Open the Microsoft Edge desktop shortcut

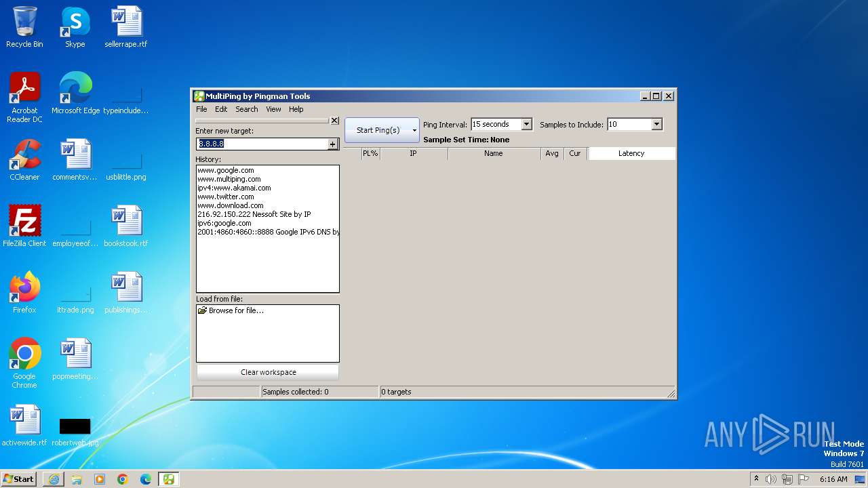pyautogui.click(x=75, y=94)
